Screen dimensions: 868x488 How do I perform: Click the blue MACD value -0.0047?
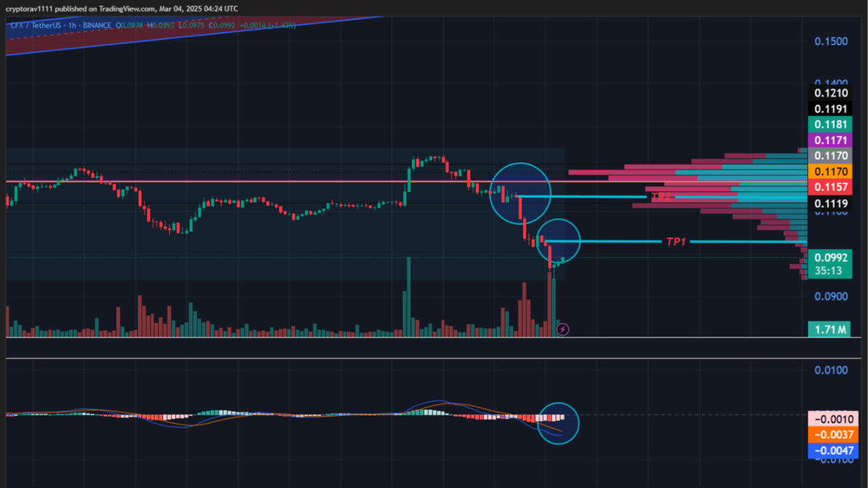833,450
